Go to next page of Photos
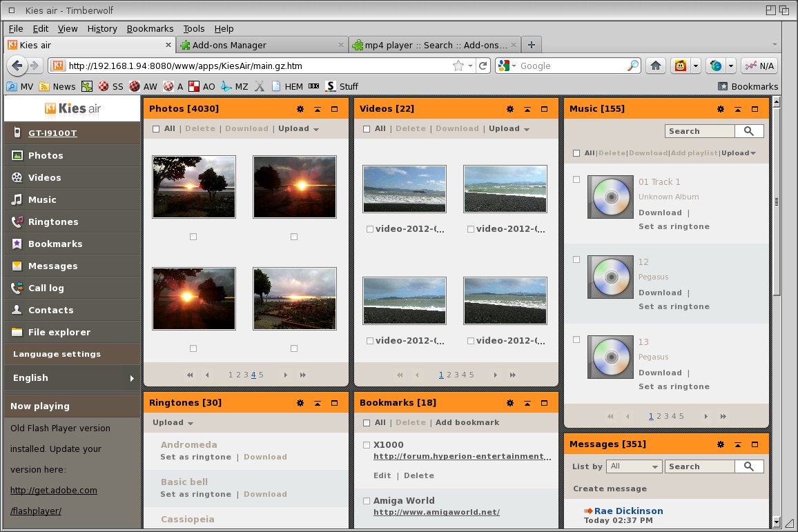 285,375
